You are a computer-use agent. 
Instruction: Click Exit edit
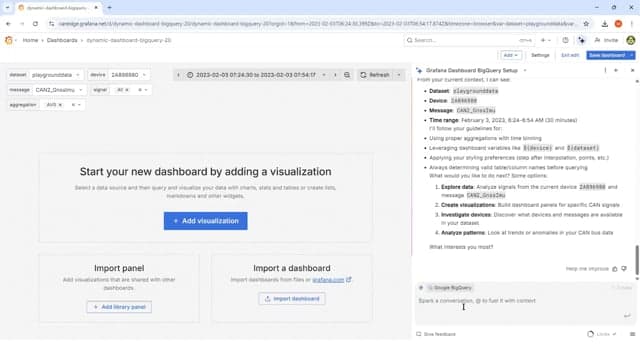tap(570, 55)
